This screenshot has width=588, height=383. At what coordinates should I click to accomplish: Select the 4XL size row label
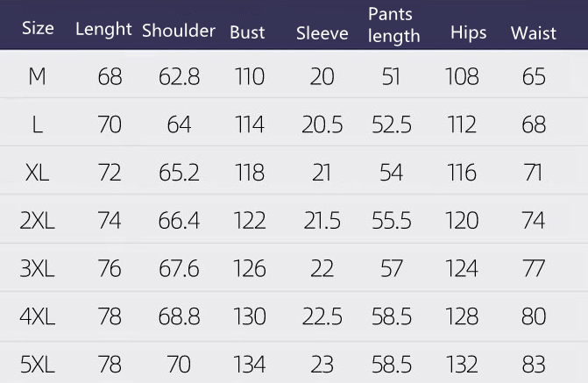pyautogui.click(x=37, y=316)
